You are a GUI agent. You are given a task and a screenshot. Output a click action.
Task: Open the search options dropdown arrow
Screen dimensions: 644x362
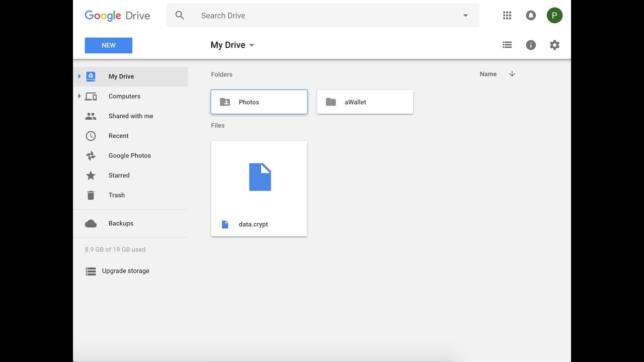(x=465, y=16)
